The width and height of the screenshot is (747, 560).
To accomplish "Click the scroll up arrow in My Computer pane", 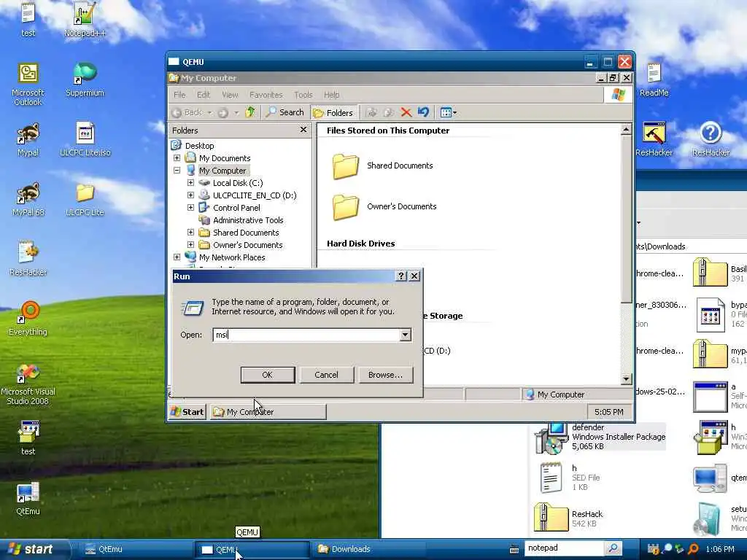I will (627, 129).
